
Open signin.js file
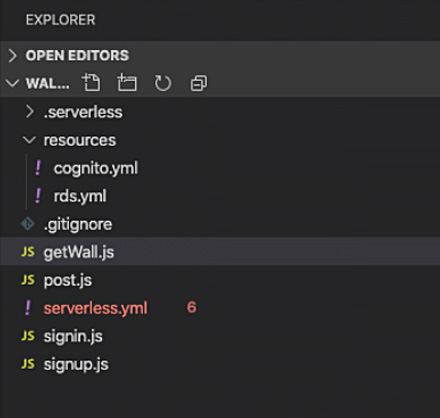pyautogui.click(x=73, y=336)
